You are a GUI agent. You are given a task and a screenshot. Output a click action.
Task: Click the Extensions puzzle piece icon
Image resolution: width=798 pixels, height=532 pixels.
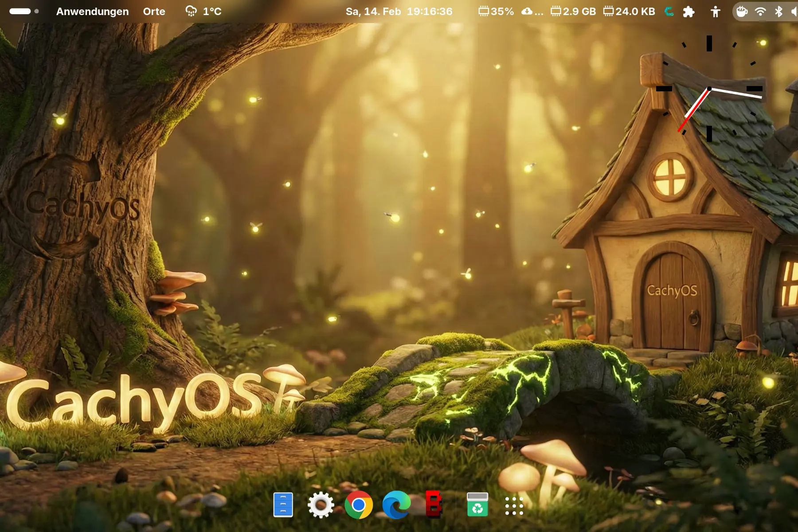[688, 12]
